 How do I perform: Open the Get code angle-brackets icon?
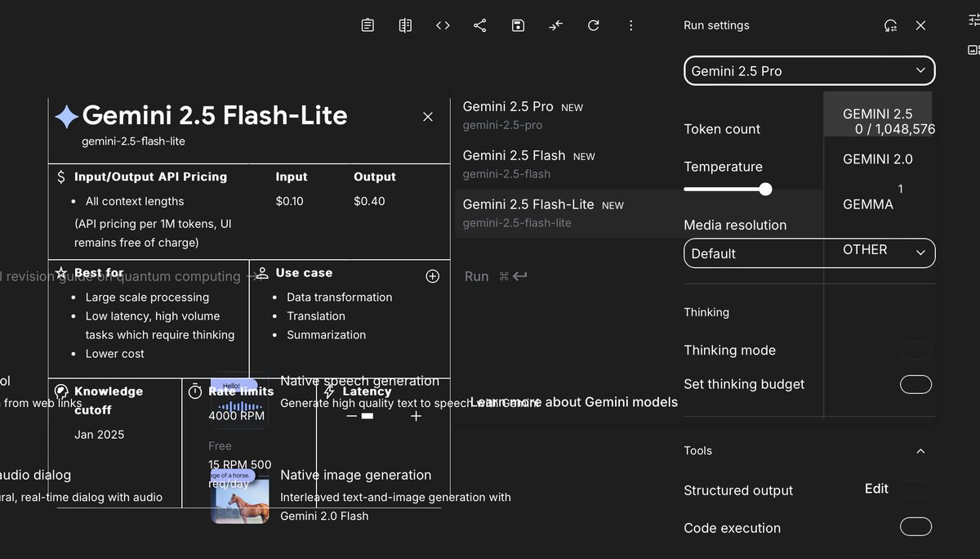(443, 25)
